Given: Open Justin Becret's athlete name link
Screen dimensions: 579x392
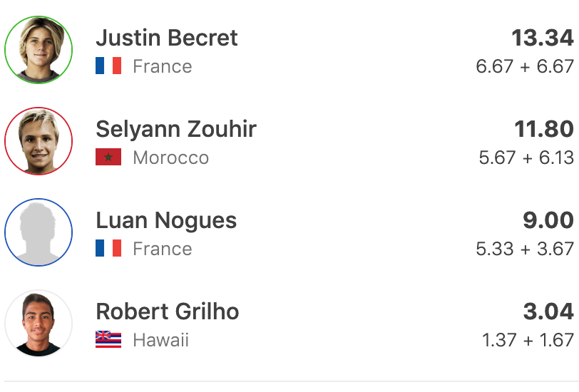Looking at the screenshot, I should pyautogui.click(x=167, y=38).
